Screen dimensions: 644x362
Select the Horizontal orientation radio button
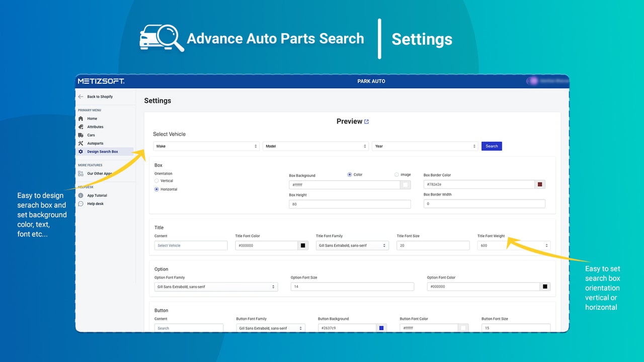pos(156,190)
